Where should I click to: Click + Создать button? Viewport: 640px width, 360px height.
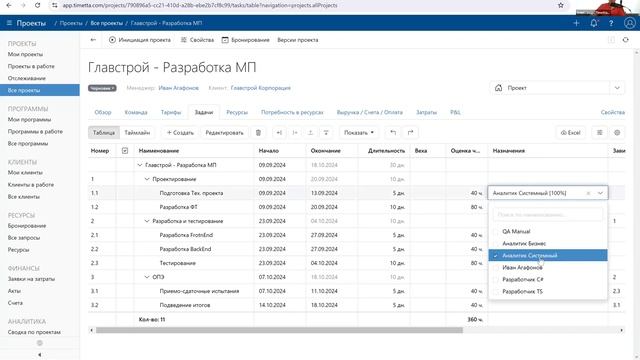pos(180,133)
